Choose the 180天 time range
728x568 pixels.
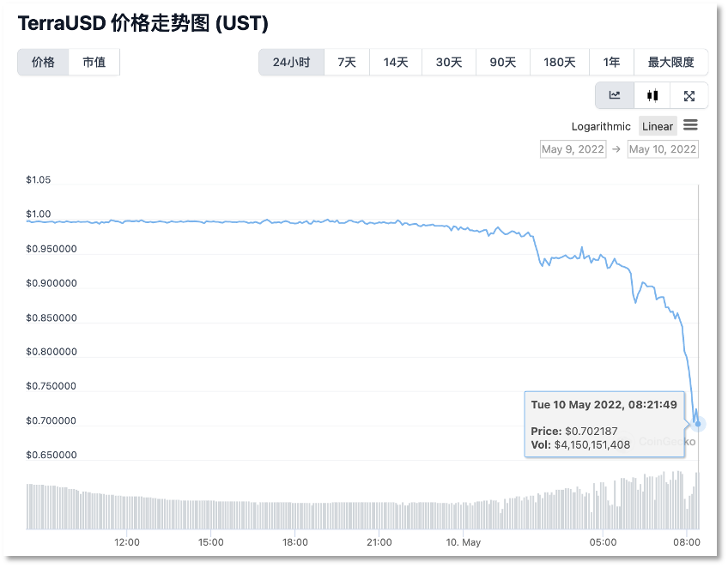(560, 62)
